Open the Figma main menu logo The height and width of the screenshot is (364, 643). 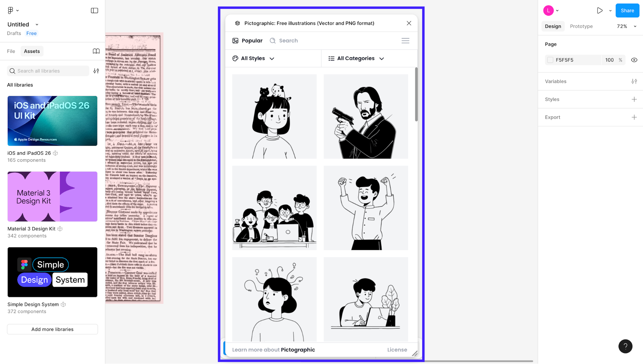pos(11,11)
